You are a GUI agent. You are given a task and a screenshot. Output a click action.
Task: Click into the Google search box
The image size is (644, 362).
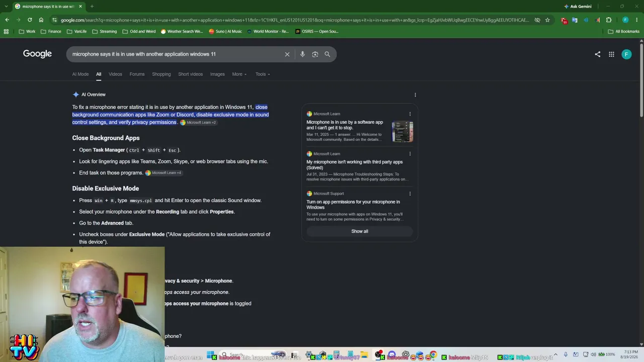(176, 54)
